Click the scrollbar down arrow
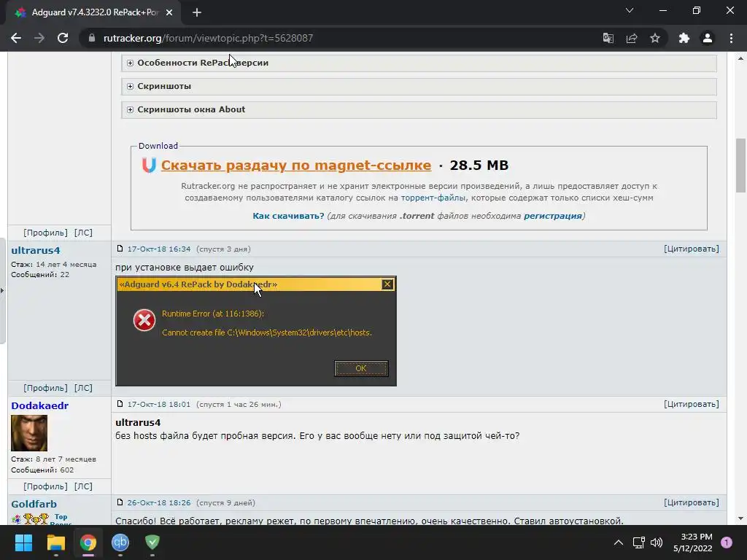Viewport: 747px width, 560px height. [x=740, y=518]
